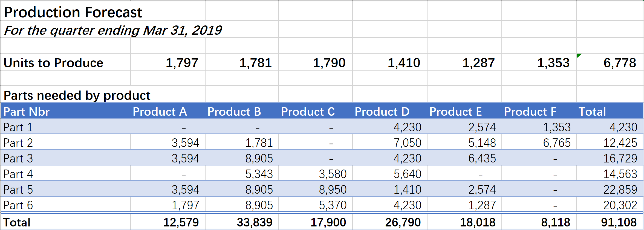Select the Product D header cell
The height and width of the screenshot is (230, 644).
tap(390, 111)
